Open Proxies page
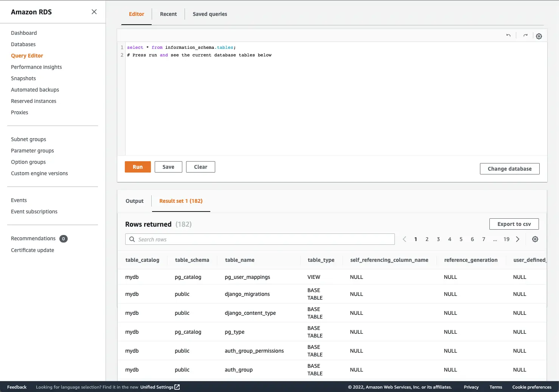 coord(20,112)
